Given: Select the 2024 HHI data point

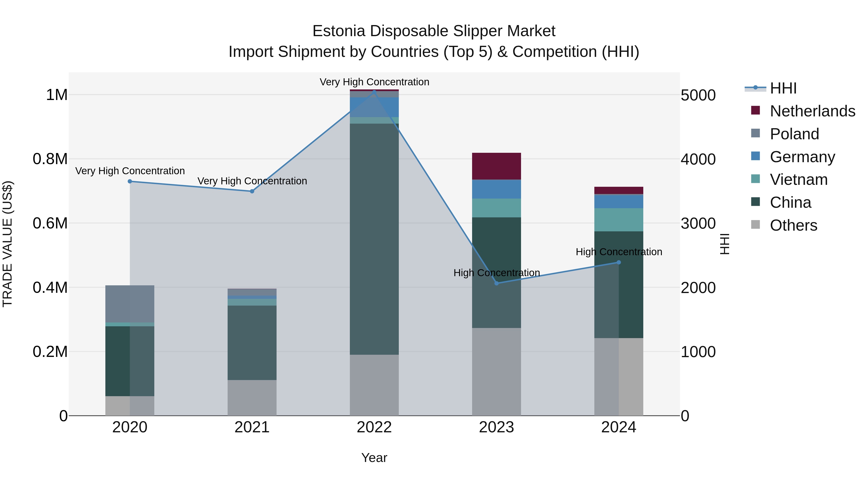Looking at the screenshot, I should (619, 262).
